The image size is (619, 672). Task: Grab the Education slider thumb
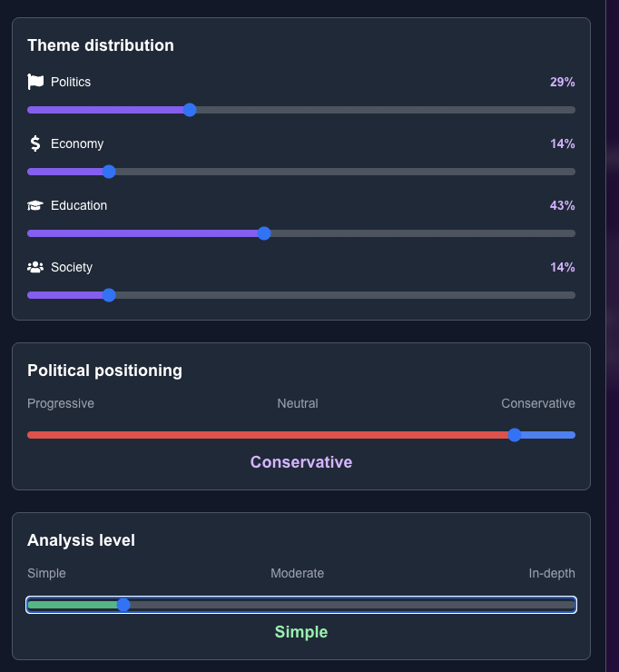[264, 233]
